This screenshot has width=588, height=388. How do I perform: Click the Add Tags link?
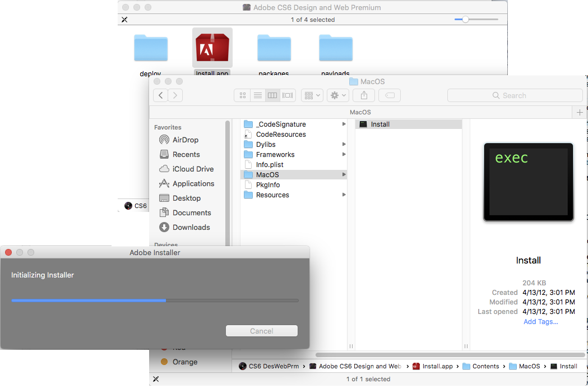tap(540, 322)
